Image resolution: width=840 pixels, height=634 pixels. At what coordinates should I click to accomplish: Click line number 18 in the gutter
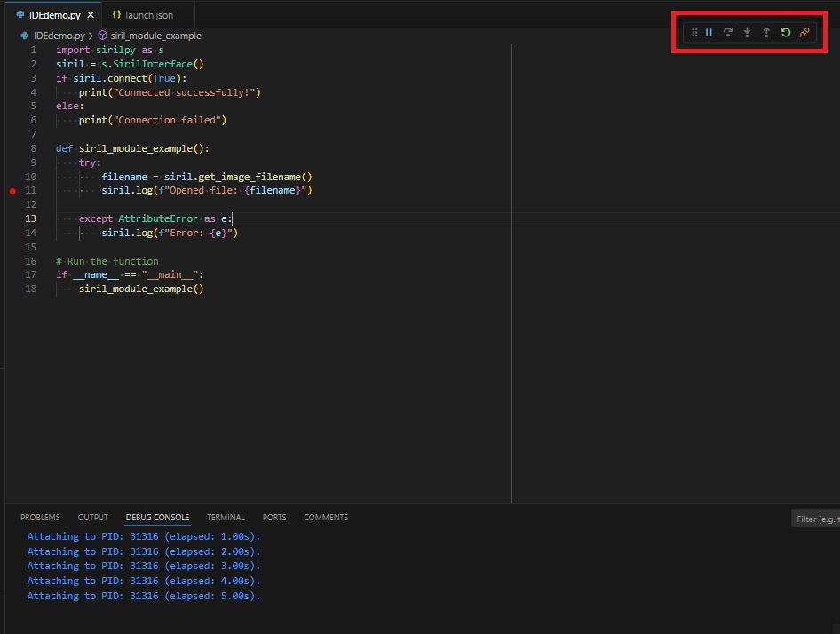pos(30,289)
